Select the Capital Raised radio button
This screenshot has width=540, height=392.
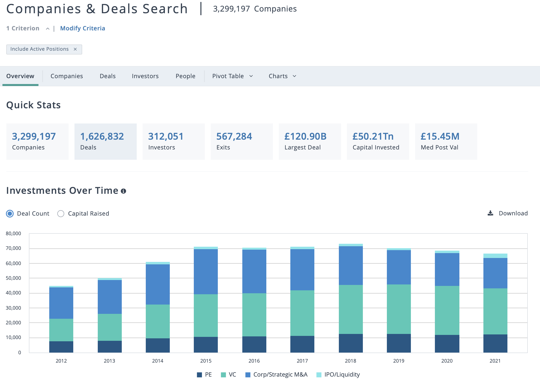(61, 214)
